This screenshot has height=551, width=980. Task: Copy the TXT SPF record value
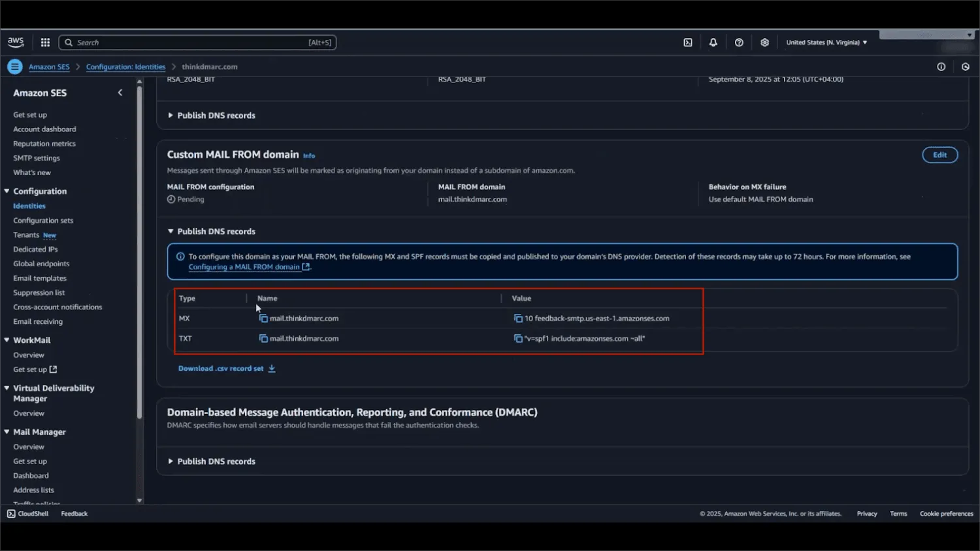click(x=518, y=339)
